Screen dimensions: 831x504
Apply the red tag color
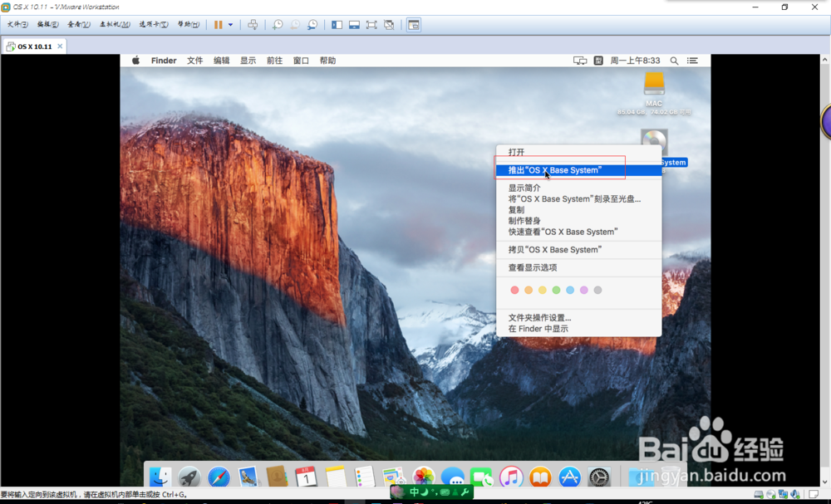[514, 290]
